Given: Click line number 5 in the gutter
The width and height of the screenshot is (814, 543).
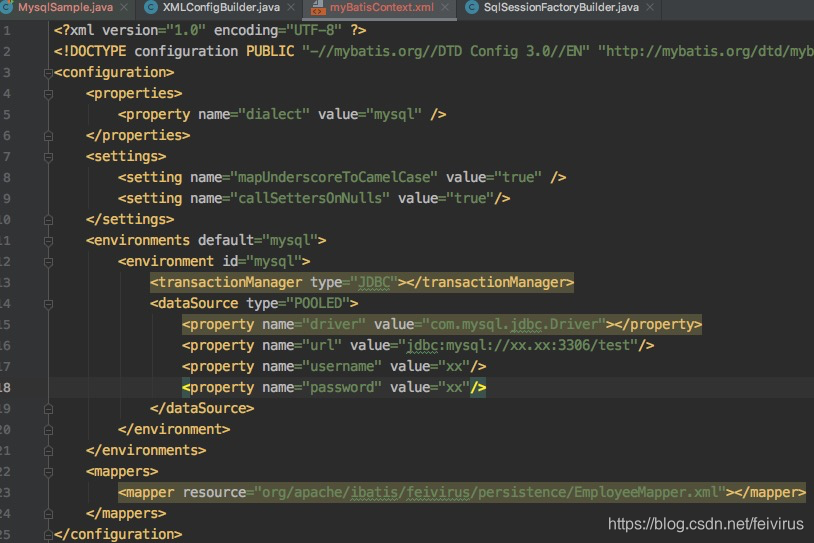Looking at the screenshot, I should click(6, 114).
